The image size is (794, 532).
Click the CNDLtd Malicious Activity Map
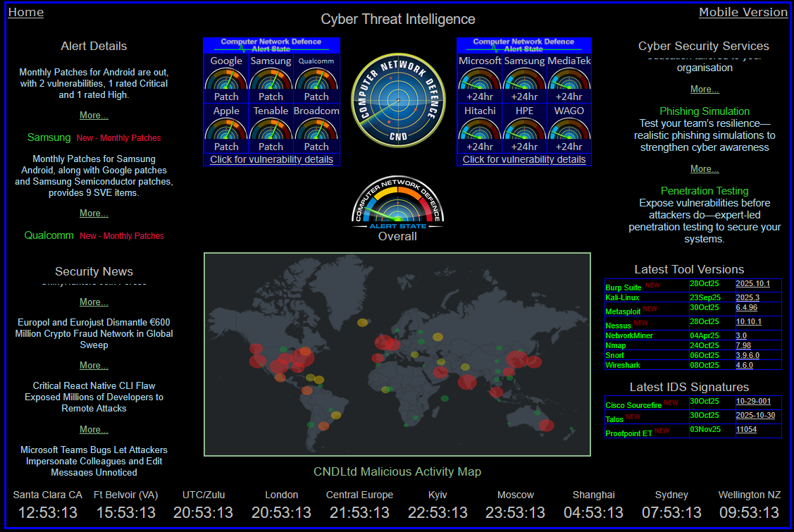pos(397,354)
